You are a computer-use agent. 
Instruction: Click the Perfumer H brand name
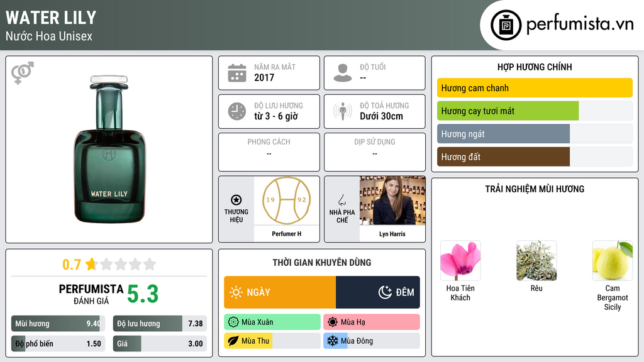pos(287,234)
